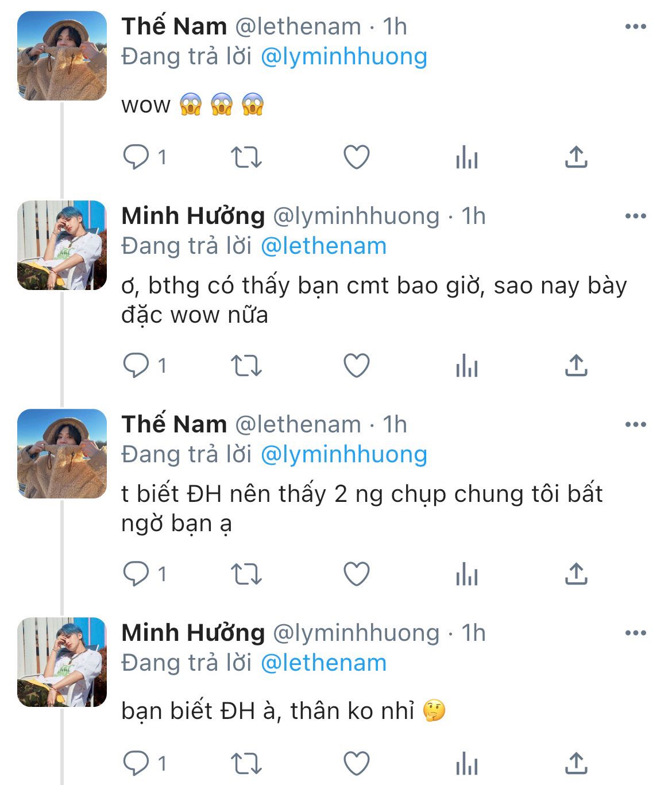Open Thế Nam's avatar on first tweet
The height and width of the screenshot is (785, 672).
coord(62,56)
